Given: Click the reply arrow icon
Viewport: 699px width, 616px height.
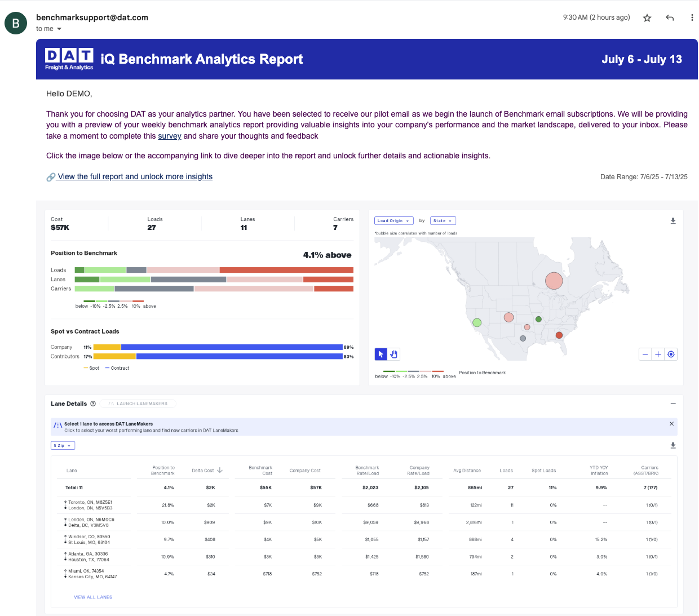Looking at the screenshot, I should [670, 18].
